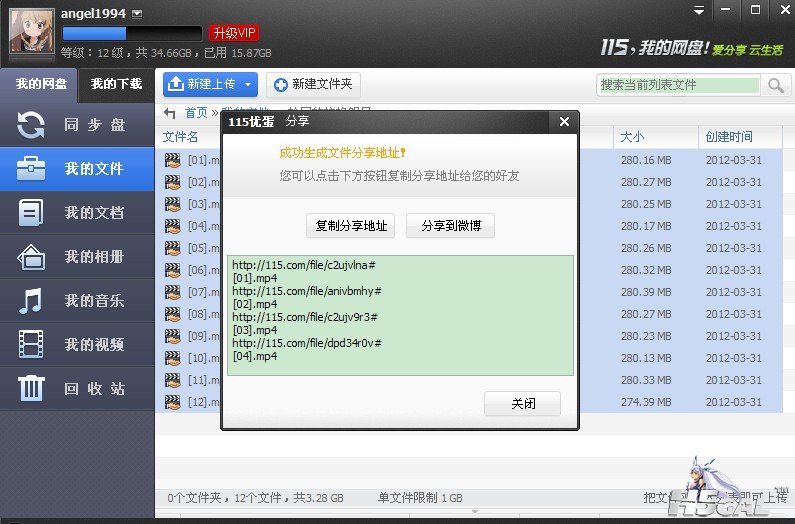This screenshot has width=795, height=524.
Task: Open 我的相册 photo album icon
Action: (31, 256)
